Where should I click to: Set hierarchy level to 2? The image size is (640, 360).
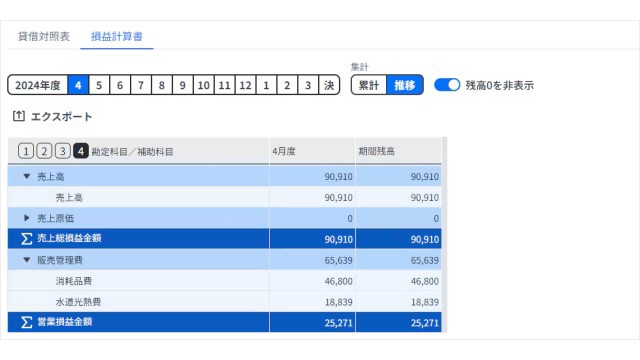tap(44, 151)
